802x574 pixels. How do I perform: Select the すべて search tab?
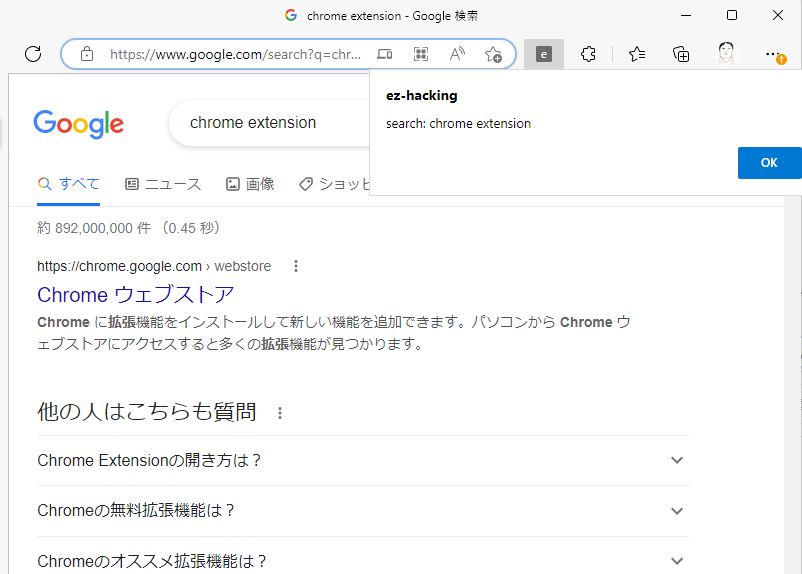(69, 184)
